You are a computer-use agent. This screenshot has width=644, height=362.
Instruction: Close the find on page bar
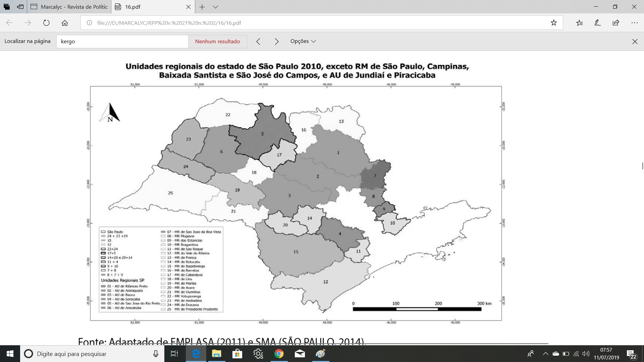point(635,42)
